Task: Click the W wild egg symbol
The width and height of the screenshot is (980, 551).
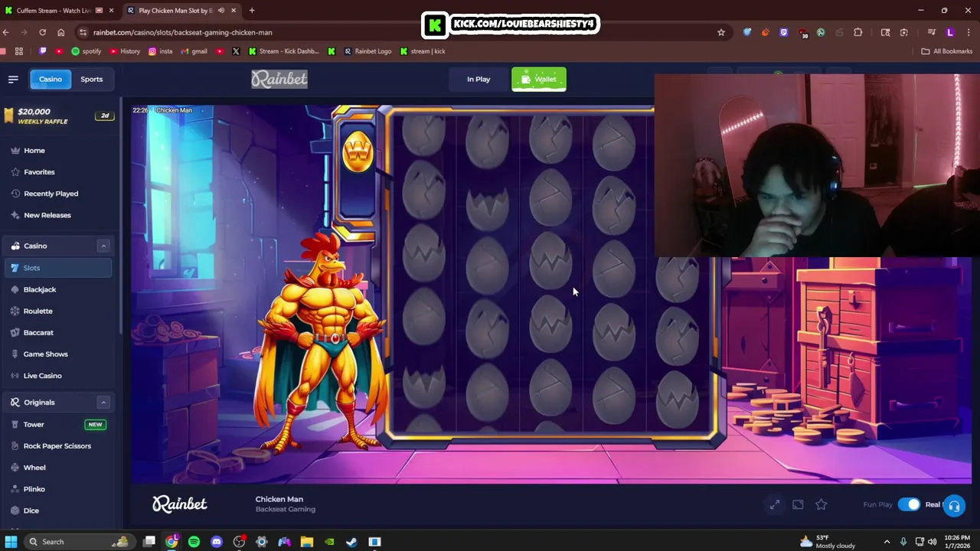Action: click(x=358, y=151)
